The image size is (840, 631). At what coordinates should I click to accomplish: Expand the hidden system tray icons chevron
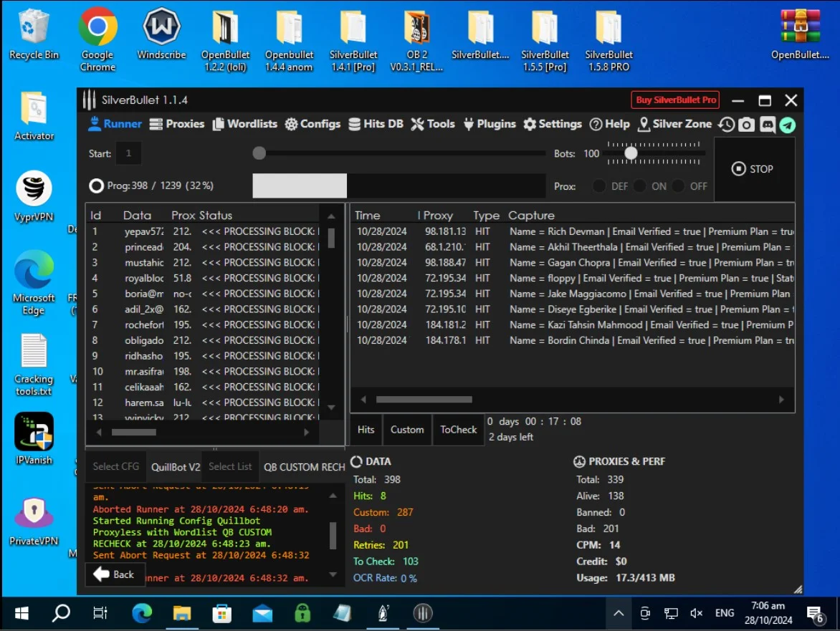coord(619,613)
